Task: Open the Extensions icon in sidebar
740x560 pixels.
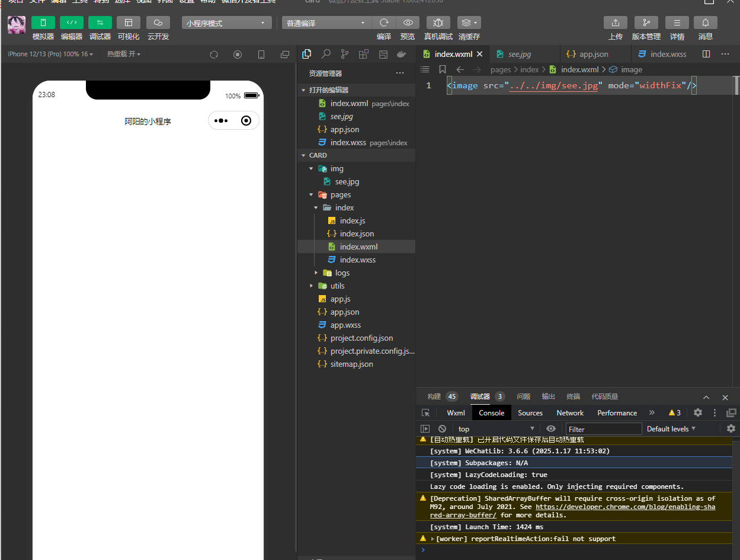Action: 364,54
